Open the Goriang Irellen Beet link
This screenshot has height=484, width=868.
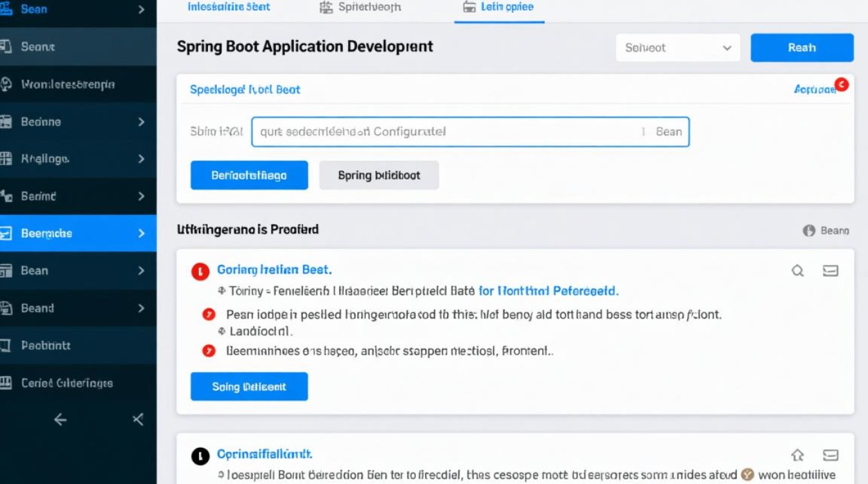[274, 270]
